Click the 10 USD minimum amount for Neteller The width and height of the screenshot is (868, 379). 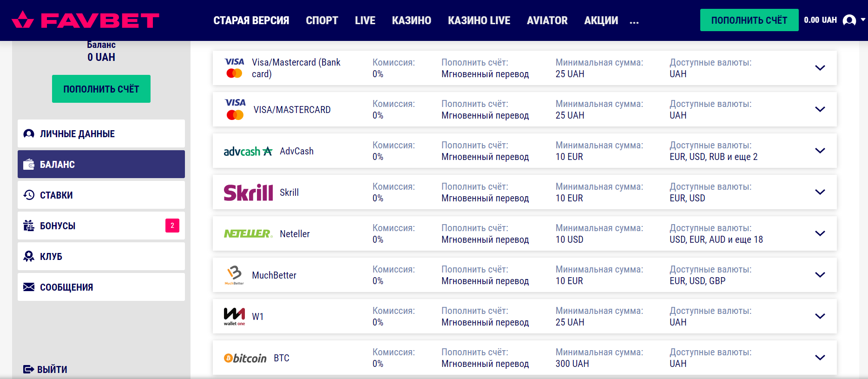pos(569,239)
